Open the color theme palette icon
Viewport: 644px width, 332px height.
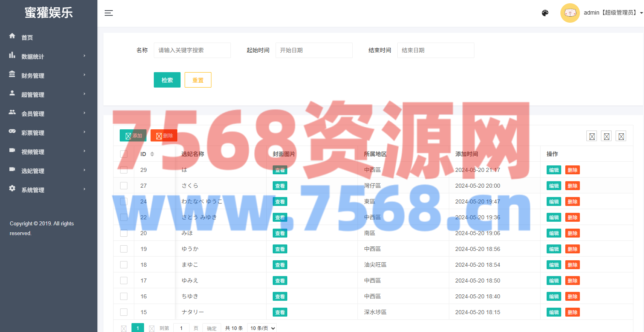point(545,13)
